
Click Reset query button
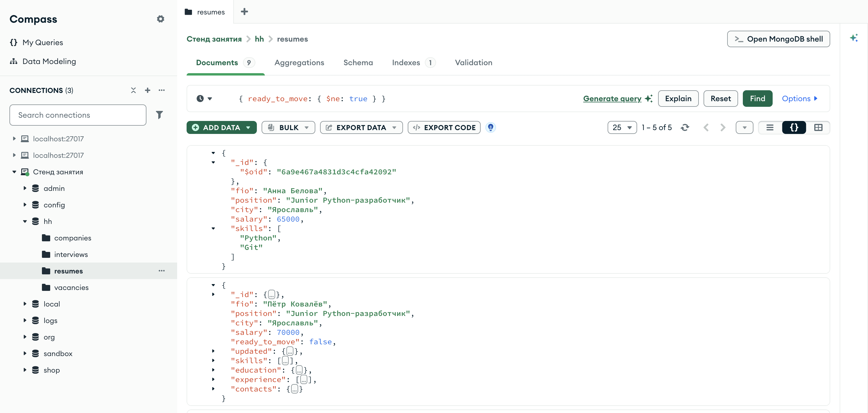[x=721, y=99]
